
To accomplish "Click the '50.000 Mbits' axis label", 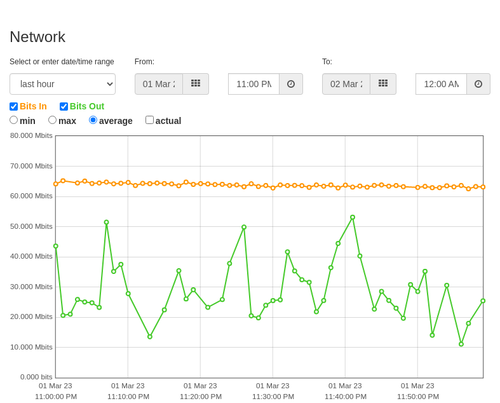I will pyautogui.click(x=31, y=227).
